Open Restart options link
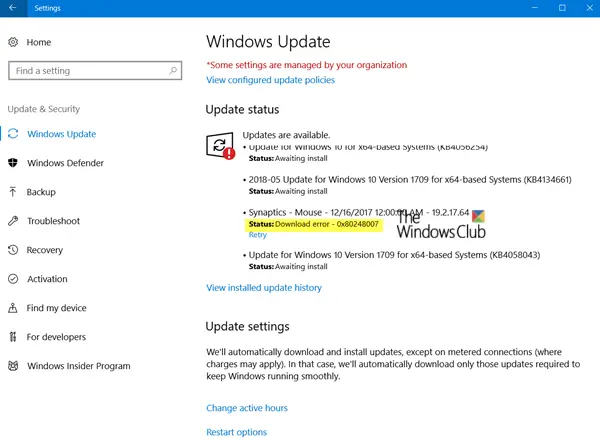The image size is (600, 444). (236, 432)
